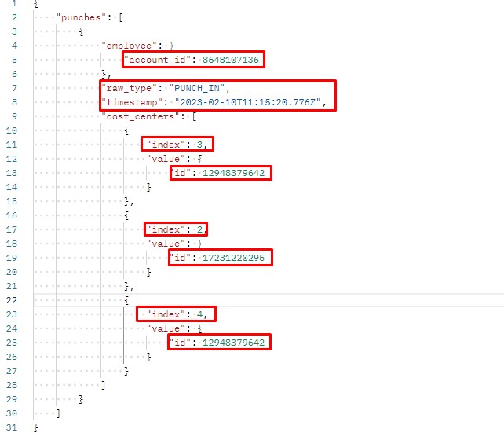The height and width of the screenshot is (433, 504).
Task: Click line number 1 in the gutter
Action: click(15, 3)
